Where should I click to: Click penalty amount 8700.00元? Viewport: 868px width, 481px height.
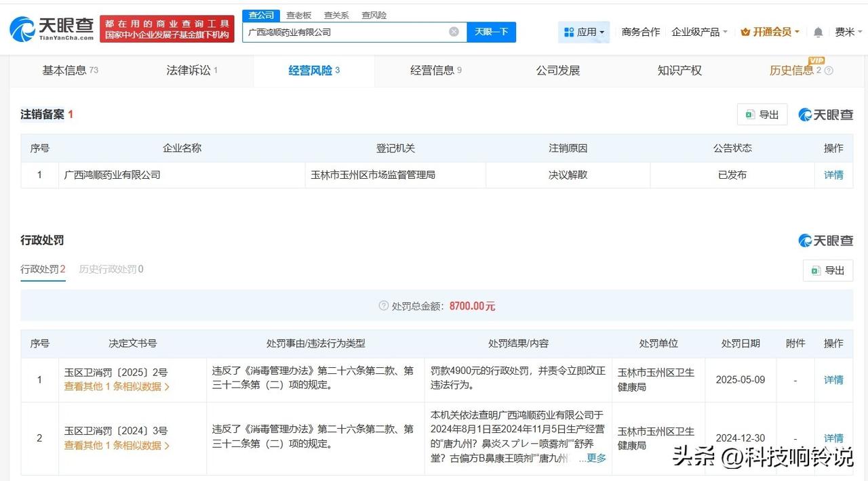point(472,306)
